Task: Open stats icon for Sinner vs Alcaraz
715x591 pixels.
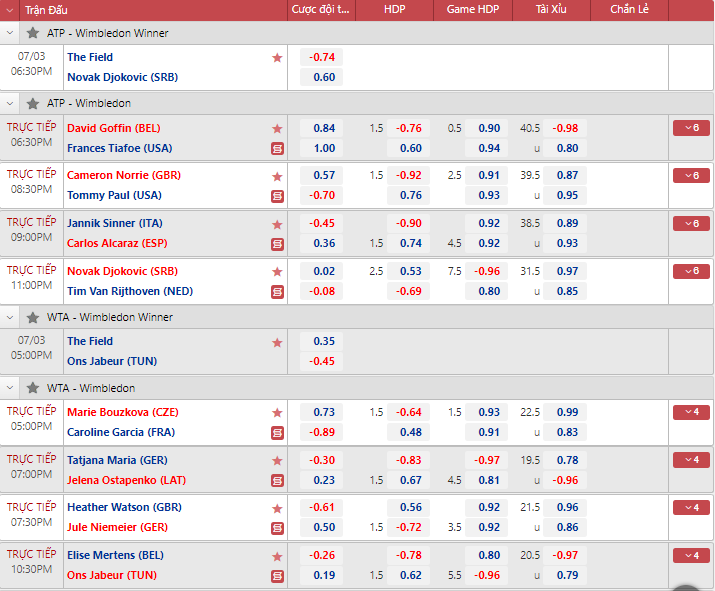Action: (277, 244)
